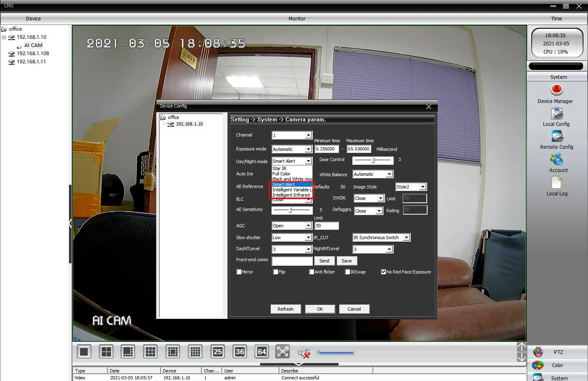Click the AGC Limit input field
Image resolution: width=588 pixels, height=381 pixels.
pos(327,226)
